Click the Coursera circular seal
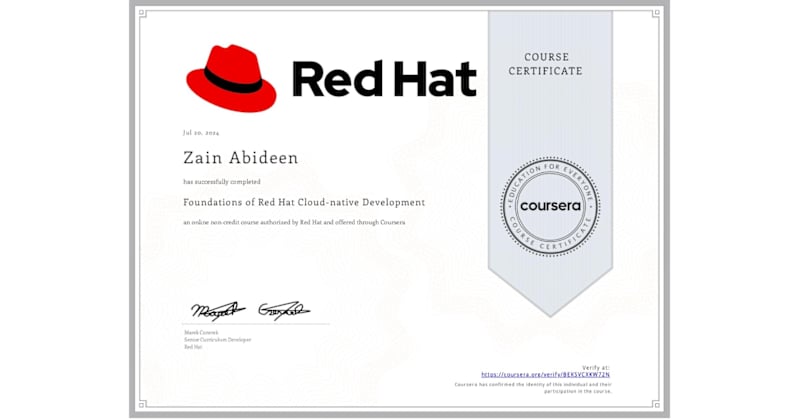This screenshot has width=800, height=419. pos(550,206)
